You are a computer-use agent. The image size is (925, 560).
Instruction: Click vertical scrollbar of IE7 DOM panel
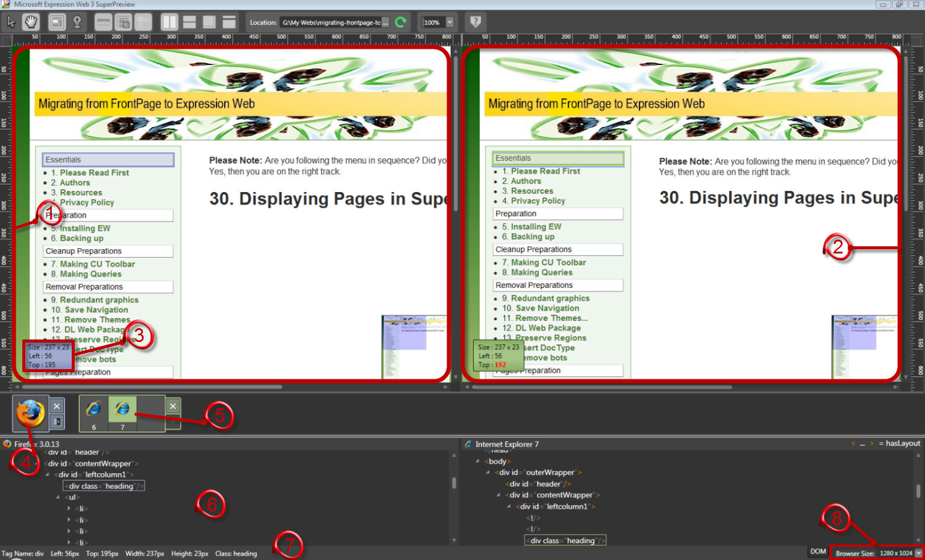(x=918, y=491)
